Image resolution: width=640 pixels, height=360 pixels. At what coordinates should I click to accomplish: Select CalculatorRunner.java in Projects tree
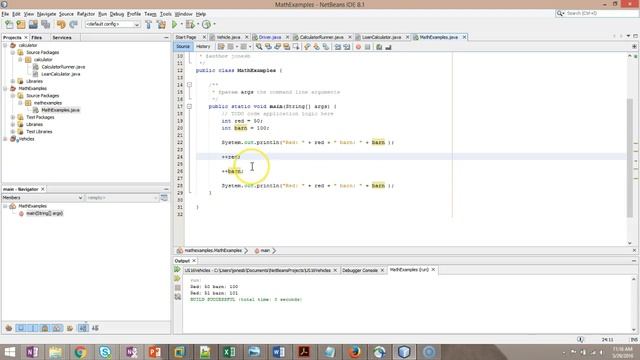coord(63,67)
